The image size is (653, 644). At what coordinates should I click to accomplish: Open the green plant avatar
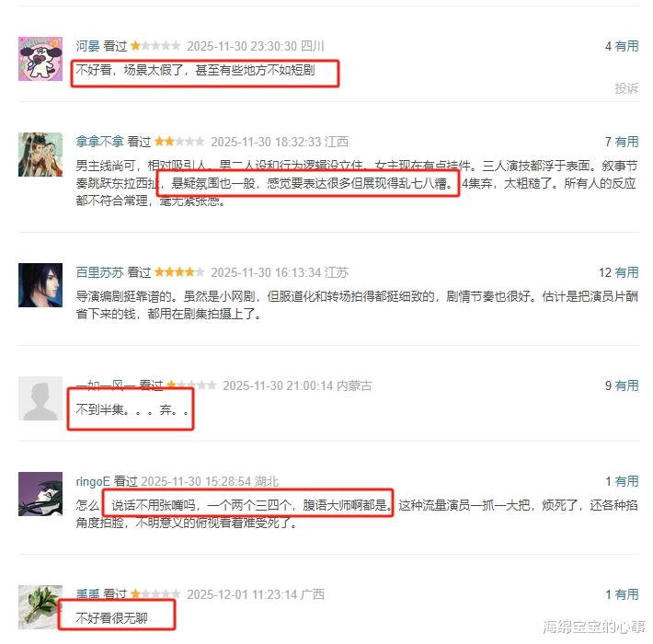point(40,607)
